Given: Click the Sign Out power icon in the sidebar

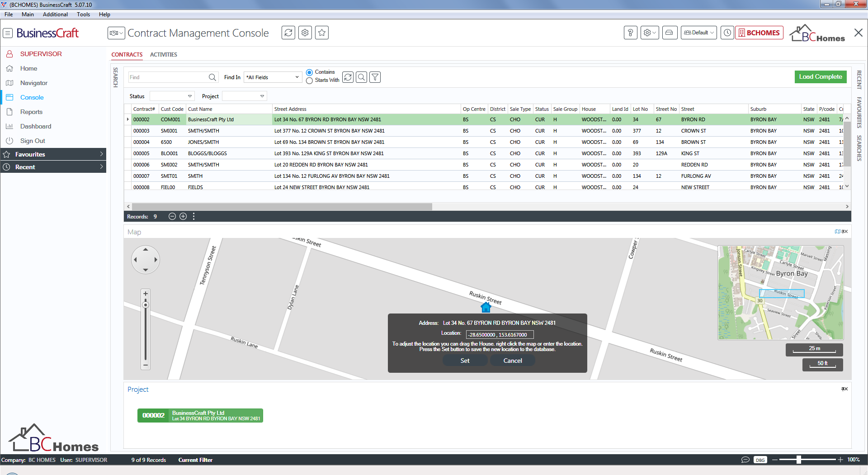Looking at the screenshot, I should [x=9, y=141].
